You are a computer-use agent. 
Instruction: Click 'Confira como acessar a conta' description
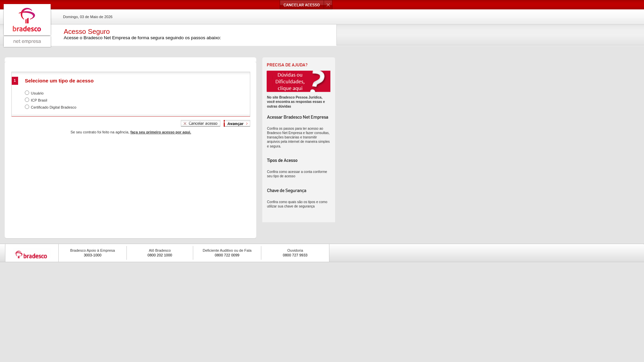[297, 174]
